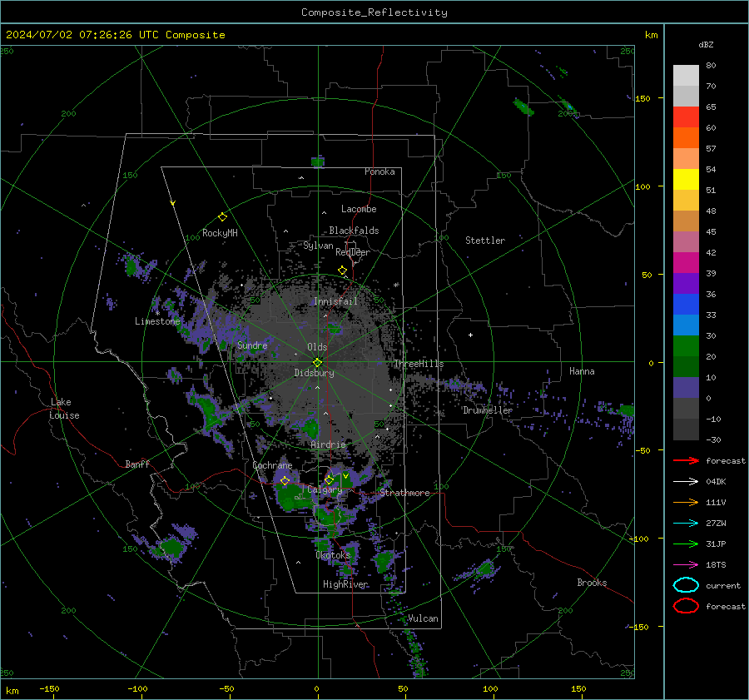
Task: Click the small echo cell west of Ponoka
Action: coord(318,161)
